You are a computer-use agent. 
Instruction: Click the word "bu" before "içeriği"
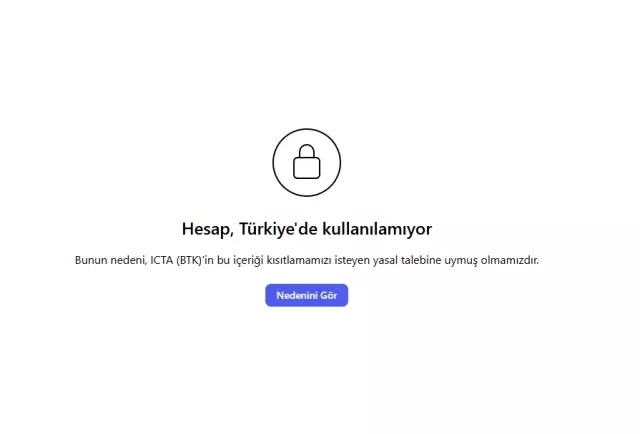pyautogui.click(x=223, y=260)
